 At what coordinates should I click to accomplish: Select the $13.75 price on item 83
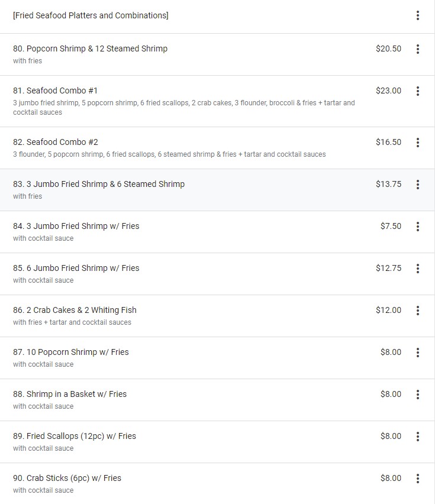[388, 184]
